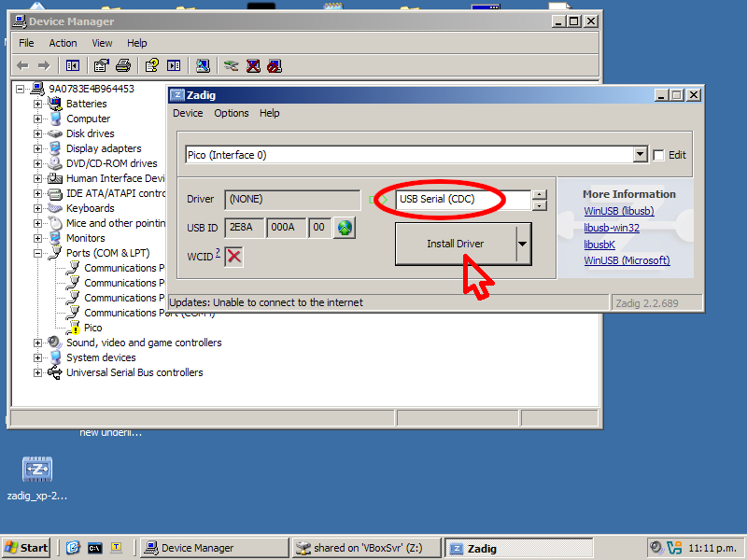This screenshot has height=560, width=747.
Task: Open the WinUSB (libusb) link
Action: pyautogui.click(x=618, y=211)
